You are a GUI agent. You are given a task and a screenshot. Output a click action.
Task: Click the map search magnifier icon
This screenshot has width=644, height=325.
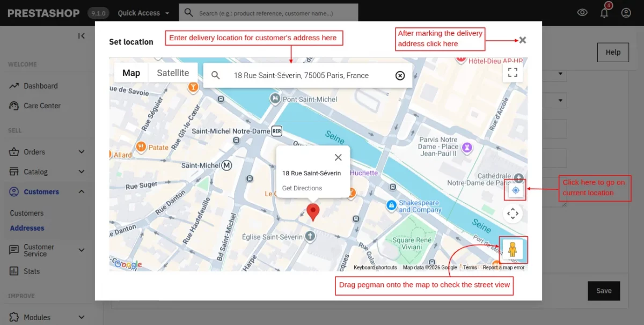click(216, 76)
